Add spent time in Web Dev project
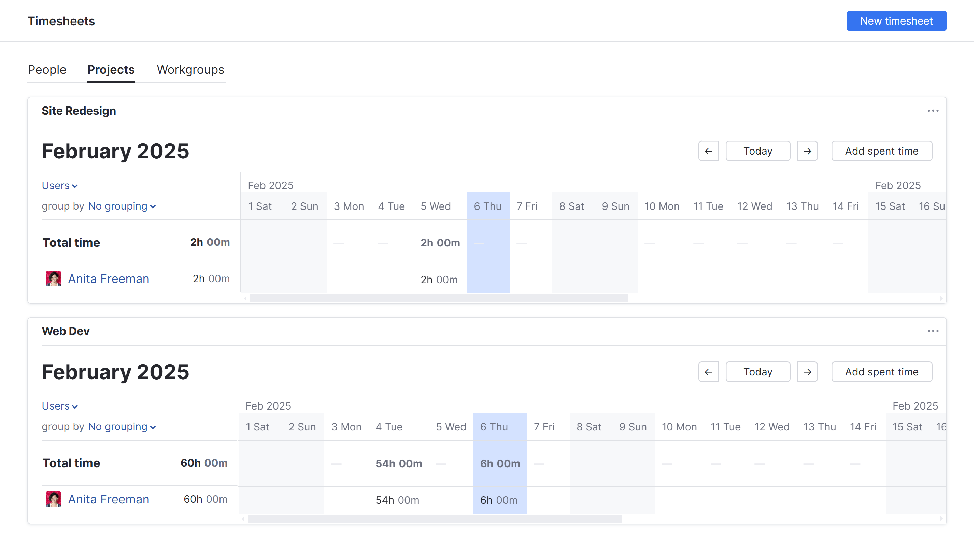This screenshot has height=542, width=980. click(x=881, y=372)
